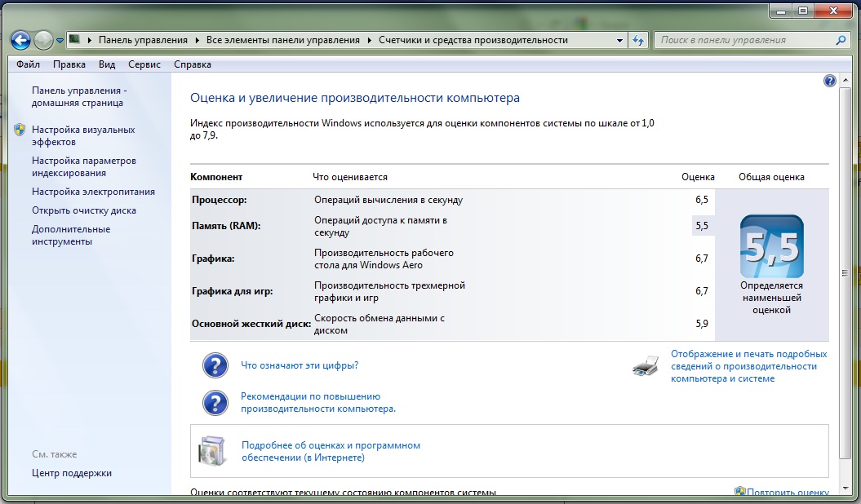Open Дополнительные инструменты
The width and height of the screenshot is (861, 504).
point(71,235)
